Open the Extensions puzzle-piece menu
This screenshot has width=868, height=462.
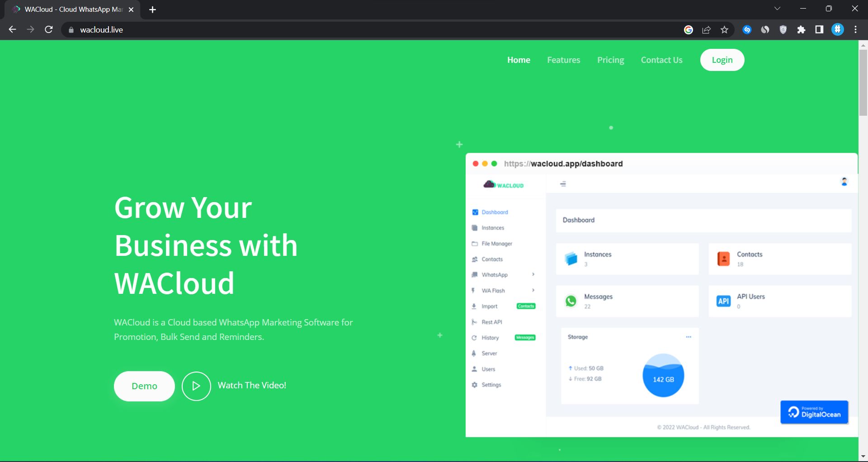(x=801, y=30)
